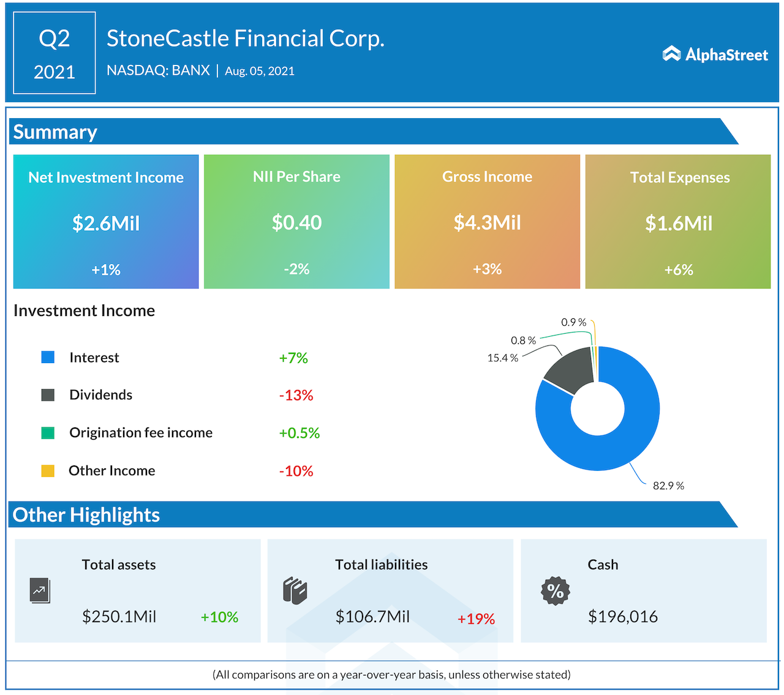This screenshot has height=695, width=784.
Task: Open the Gross Income card
Action: 487,222
